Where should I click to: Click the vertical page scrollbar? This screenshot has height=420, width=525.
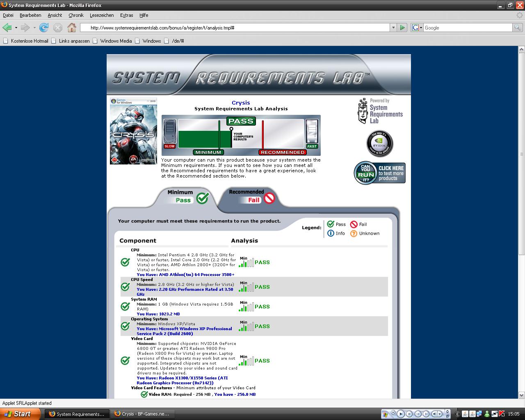pos(521,222)
